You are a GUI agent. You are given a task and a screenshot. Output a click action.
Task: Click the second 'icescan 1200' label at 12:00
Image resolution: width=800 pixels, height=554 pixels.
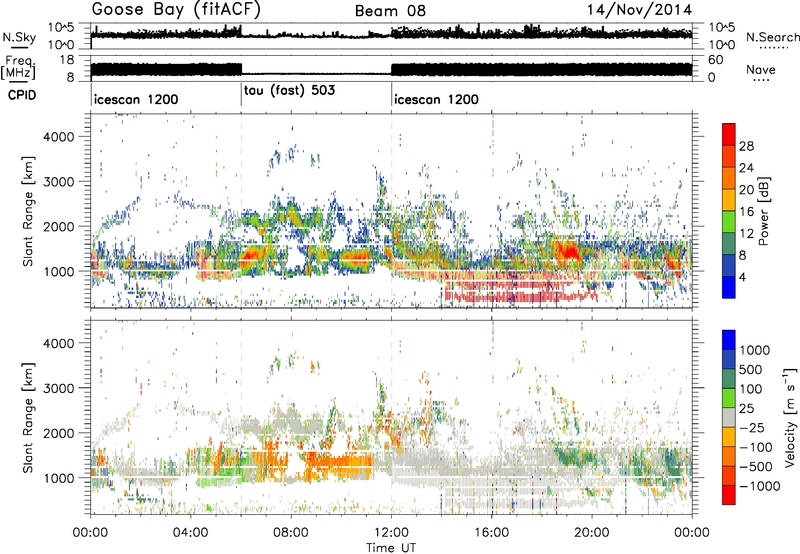point(436,99)
